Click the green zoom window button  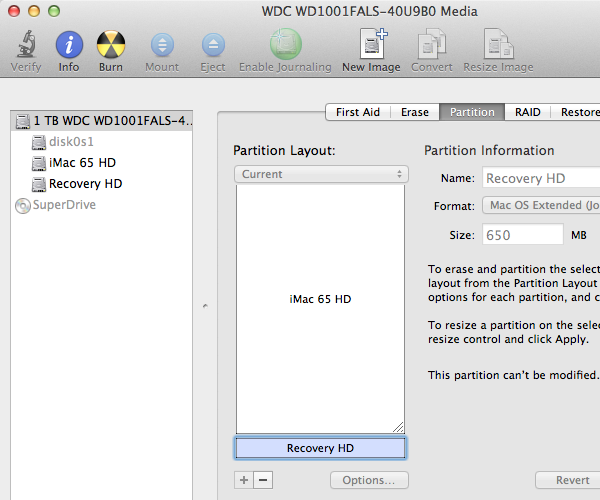54,11
